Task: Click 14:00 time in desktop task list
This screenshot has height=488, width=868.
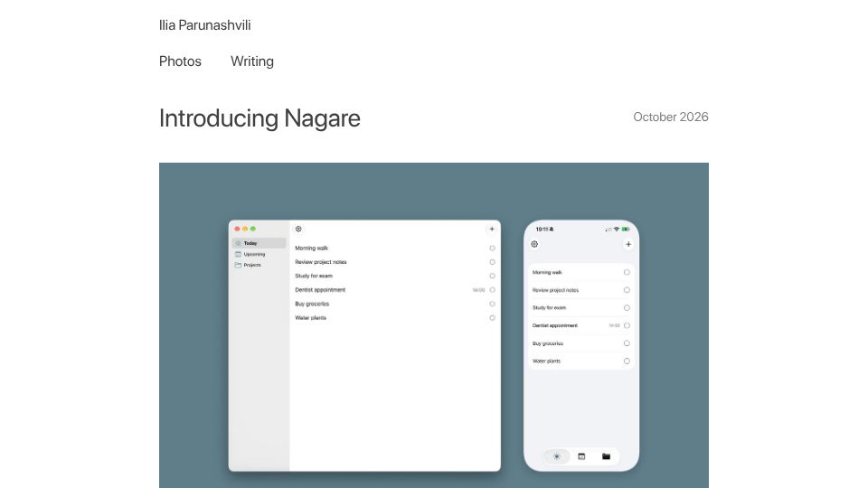Action: click(x=479, y=290)
